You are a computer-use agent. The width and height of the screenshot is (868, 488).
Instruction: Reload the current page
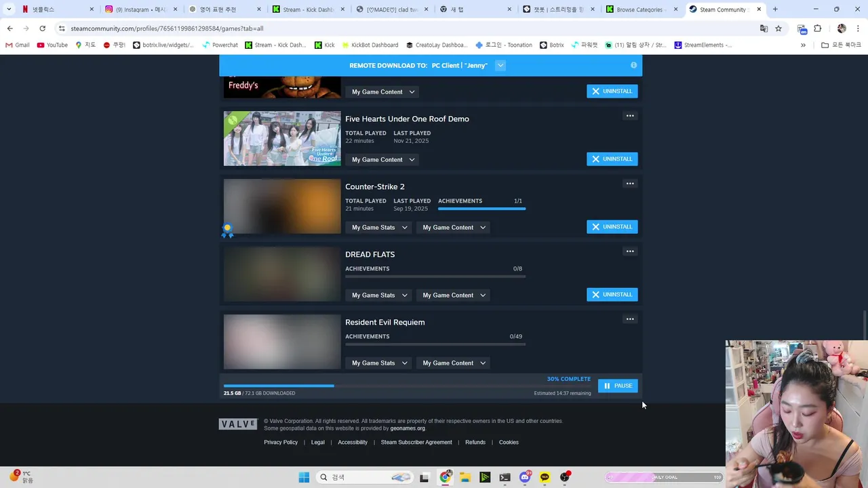[42, 28]
